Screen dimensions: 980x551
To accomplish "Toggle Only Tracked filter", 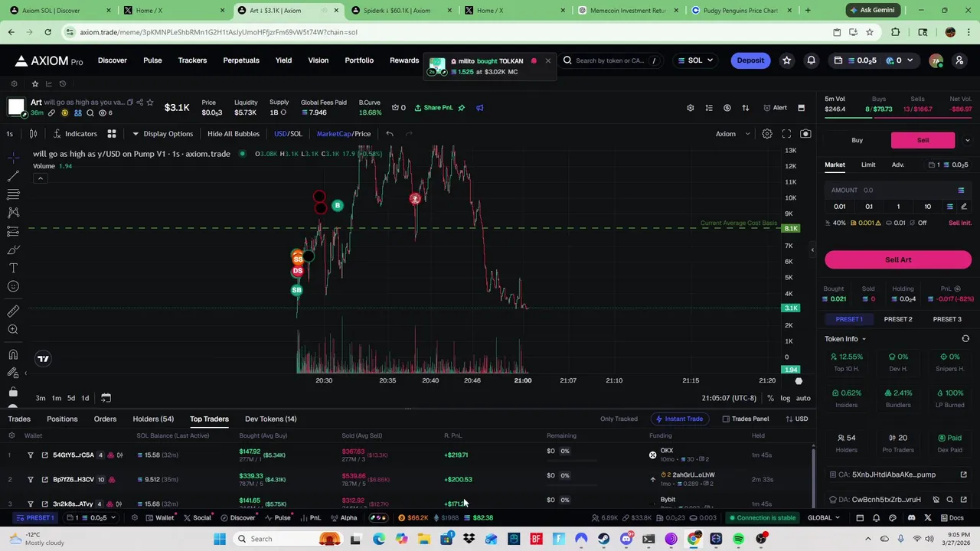I will [619, 419].
